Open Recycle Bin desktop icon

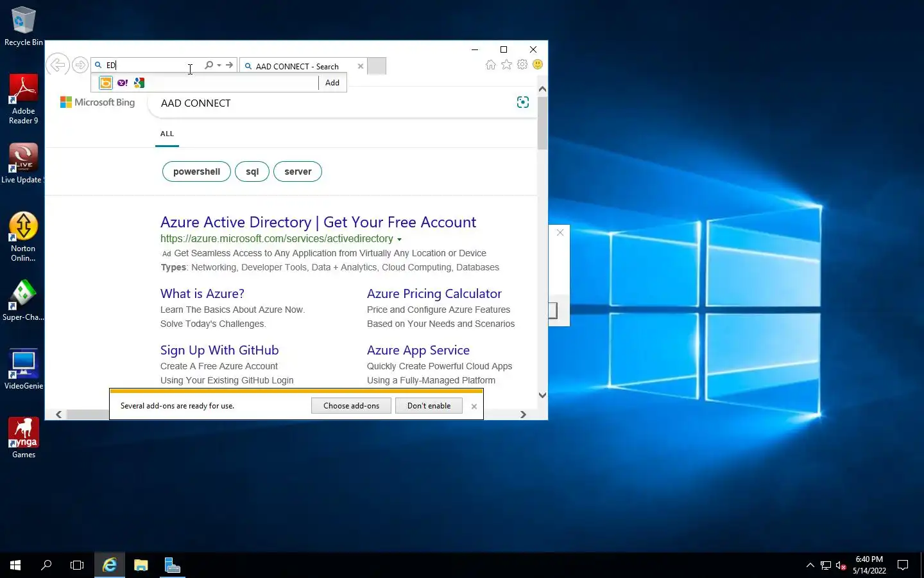point(24,26)
